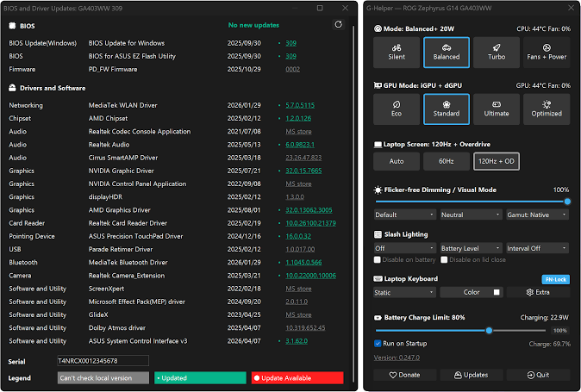Open TouchPad Driver 16.0.0.32 link

click(298, 236)
